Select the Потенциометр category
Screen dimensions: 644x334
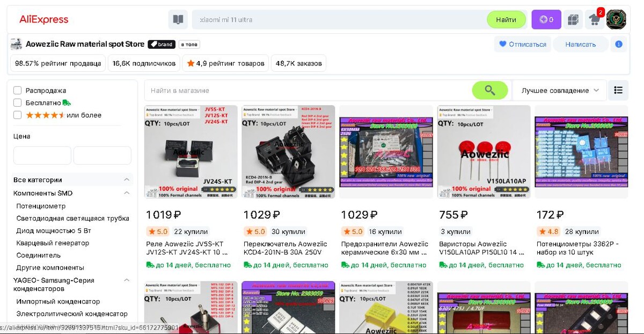[41, 206]
